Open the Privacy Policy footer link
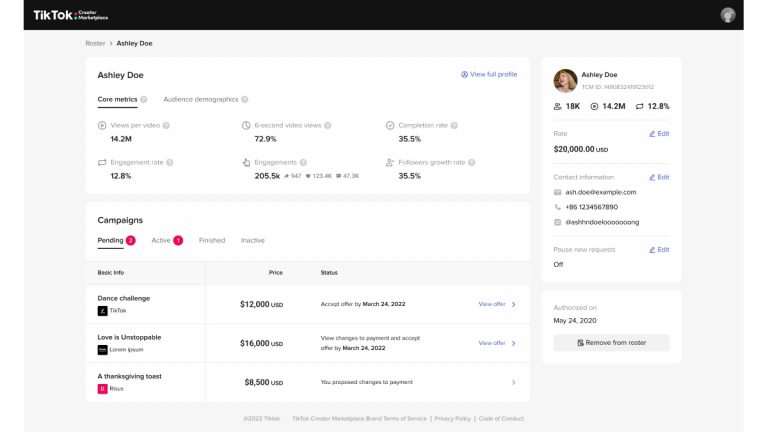 click(x=453, y=419)
